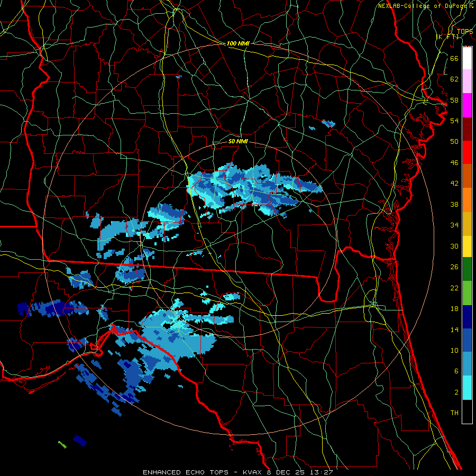Click the '34' legend value
This screenshot has width=476, height=476.
454,225
